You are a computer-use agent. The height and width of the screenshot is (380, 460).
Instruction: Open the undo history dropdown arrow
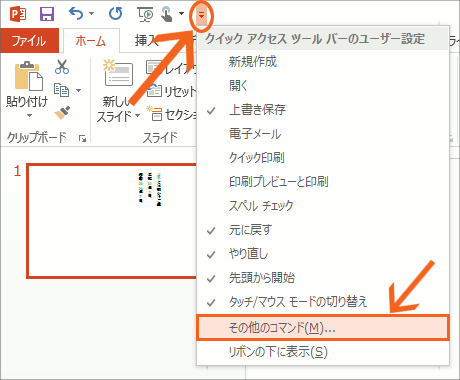[x=91, y=14]
